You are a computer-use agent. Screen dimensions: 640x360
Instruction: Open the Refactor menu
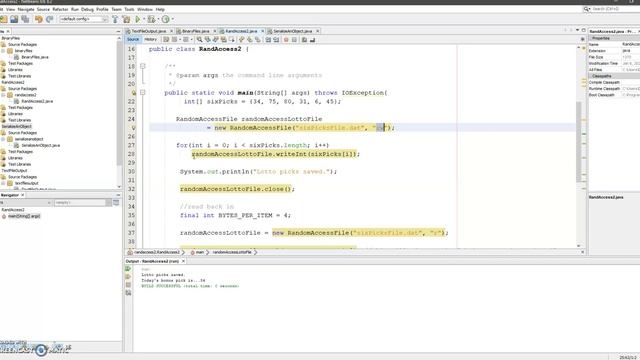click(60, 9)
